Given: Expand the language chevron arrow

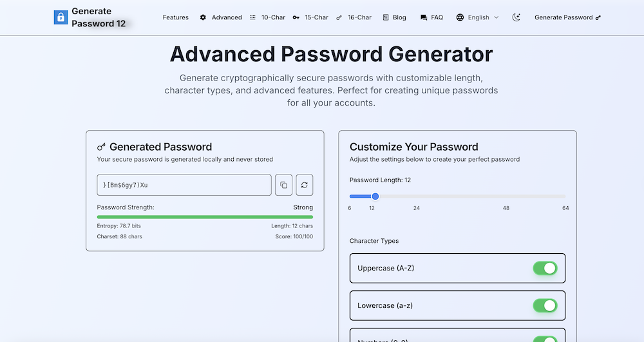Looking at the screenshot, I should tap(497, 17).
